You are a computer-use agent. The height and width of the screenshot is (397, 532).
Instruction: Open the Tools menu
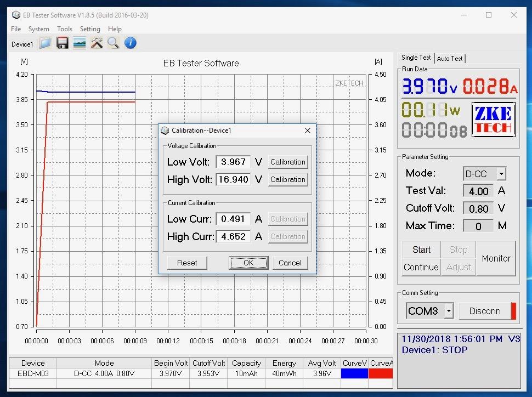pyautogui.click(x=64, y=29)
